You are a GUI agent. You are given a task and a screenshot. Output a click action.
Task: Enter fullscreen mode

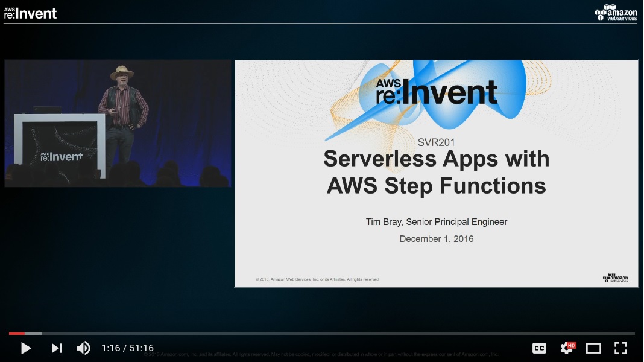621,348
